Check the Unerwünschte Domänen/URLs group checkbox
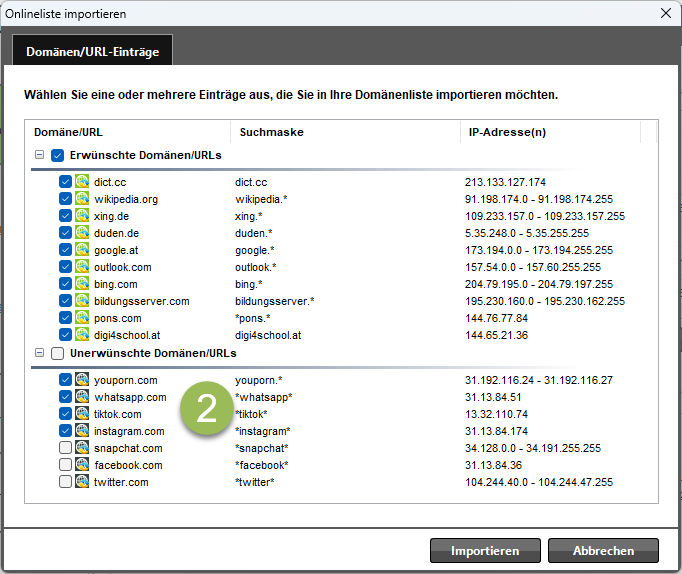Image resolution: width=682 pixels, height=574 pixels. pyautogui.click(x=57, y=353)
